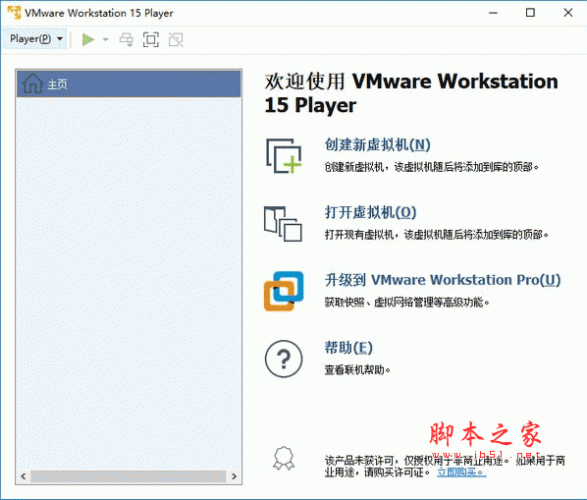The width and height of the screenshot is (587, 500).
Task: Click the open virtual machine icon
Action: pyautogui.click(x=283, y=223)
